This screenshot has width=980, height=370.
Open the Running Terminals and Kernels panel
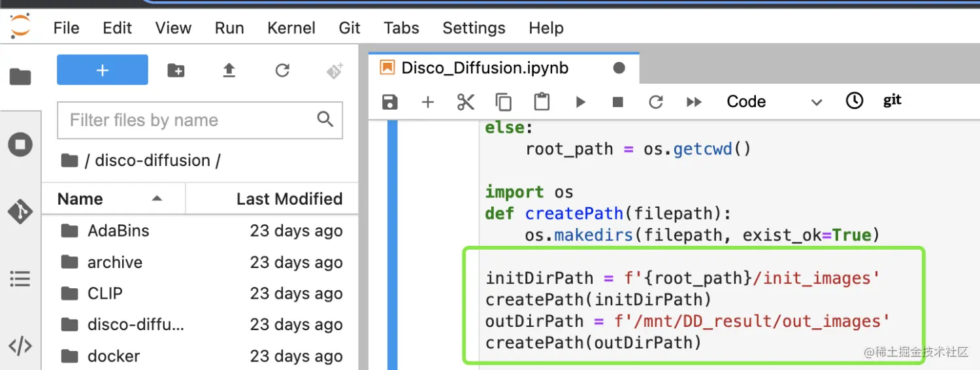(20, 144)
